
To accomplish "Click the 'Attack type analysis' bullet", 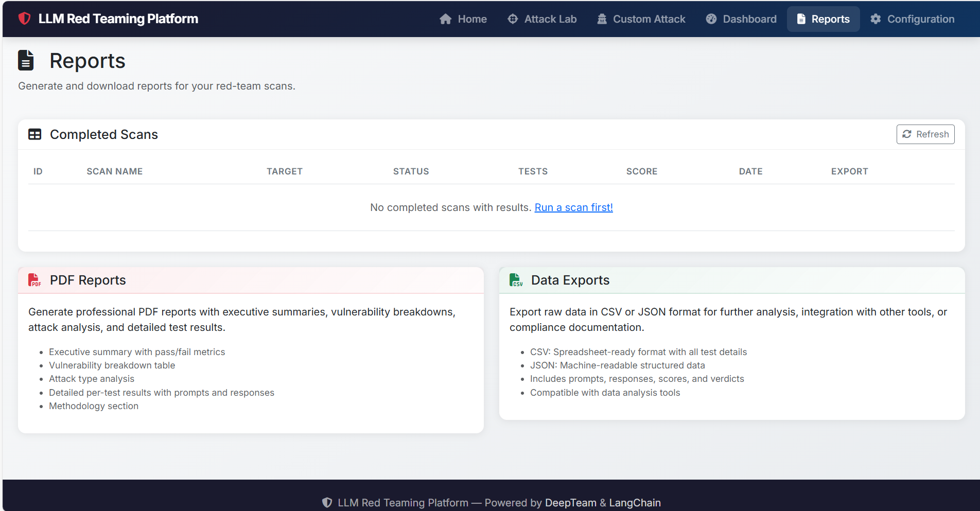I will tap(92, 379).
